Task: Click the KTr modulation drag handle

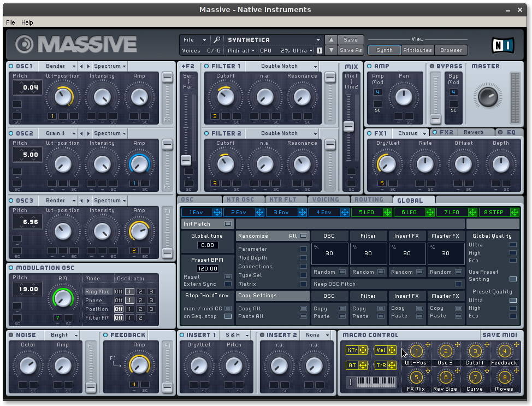Action: coord(363,350)
